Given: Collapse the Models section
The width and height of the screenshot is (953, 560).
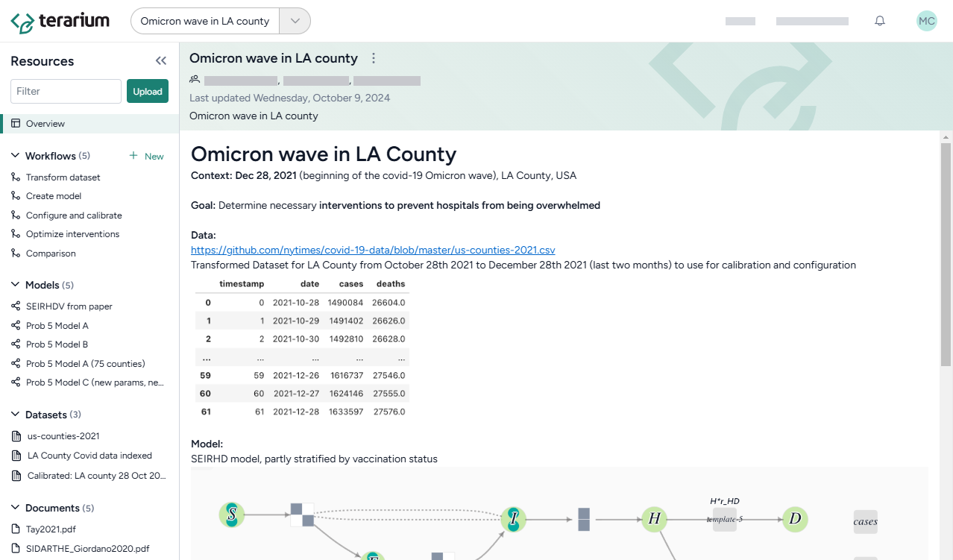Looking at the screenshot, I should [15, 285].
